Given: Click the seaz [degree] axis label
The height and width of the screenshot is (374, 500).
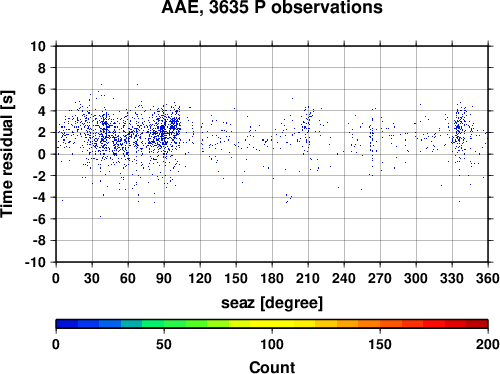Looking at the screenshot, I should [272, 303].
